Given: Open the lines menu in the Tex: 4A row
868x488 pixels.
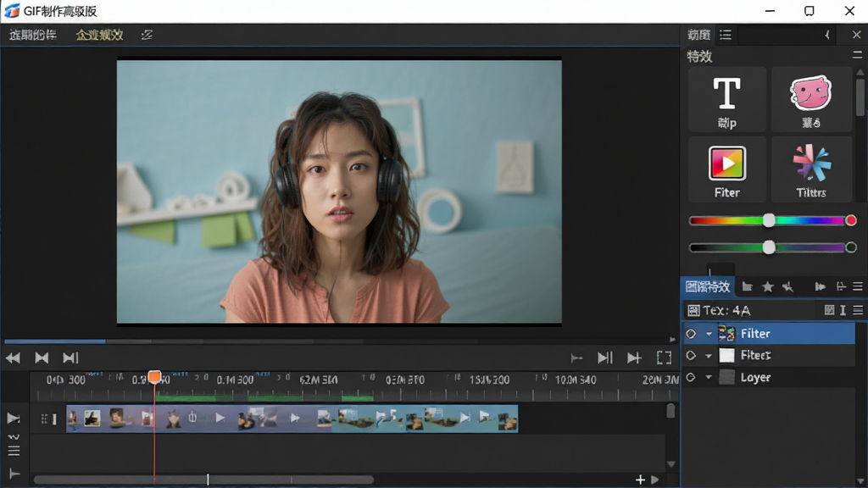Looking at the screenshot, I should pos(858,310).
